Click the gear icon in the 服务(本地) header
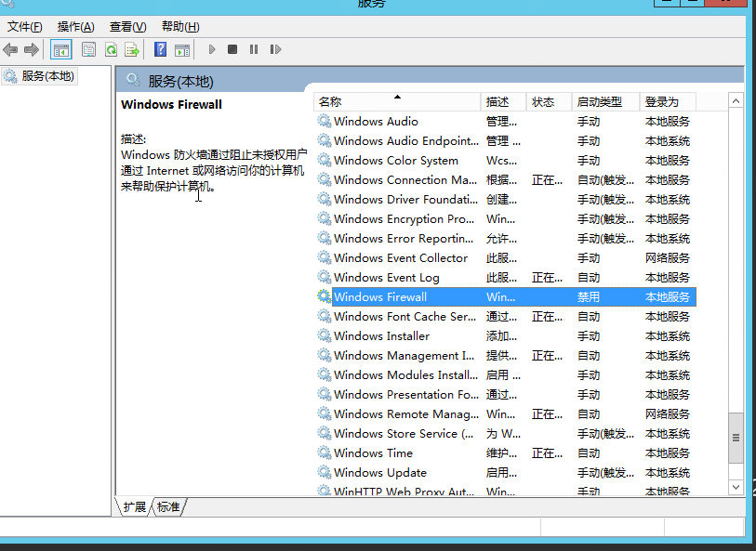 133,80
